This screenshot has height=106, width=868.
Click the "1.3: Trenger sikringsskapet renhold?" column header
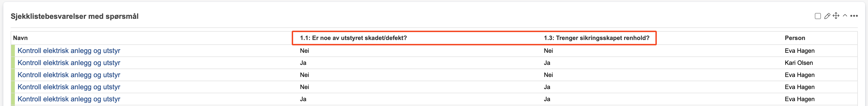[x=596, y=38]
